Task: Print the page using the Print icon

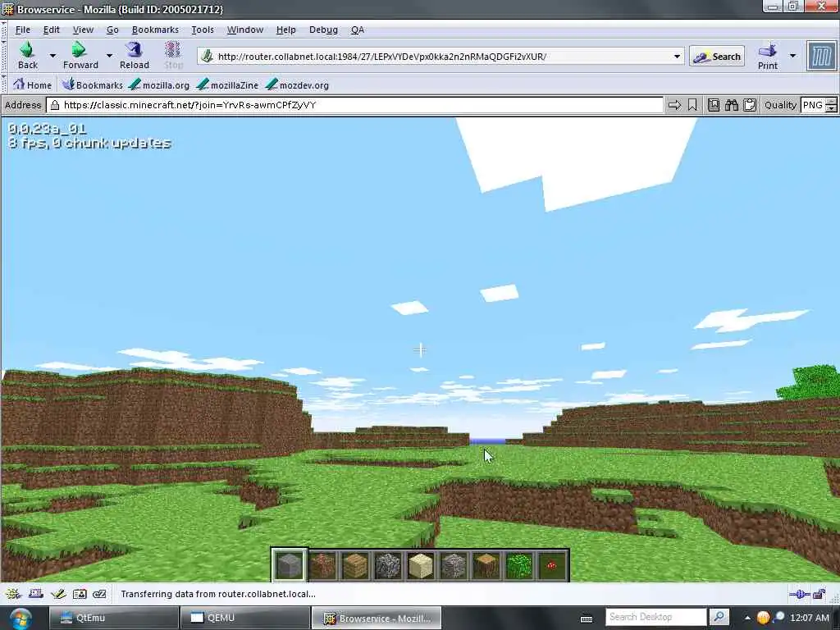Action: (768, 57)
